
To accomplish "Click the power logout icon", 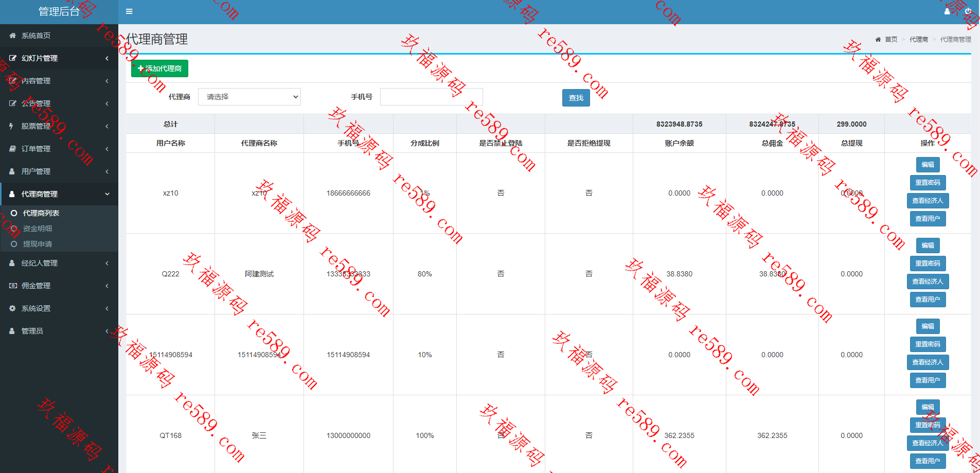I will (x=968, y=11).
